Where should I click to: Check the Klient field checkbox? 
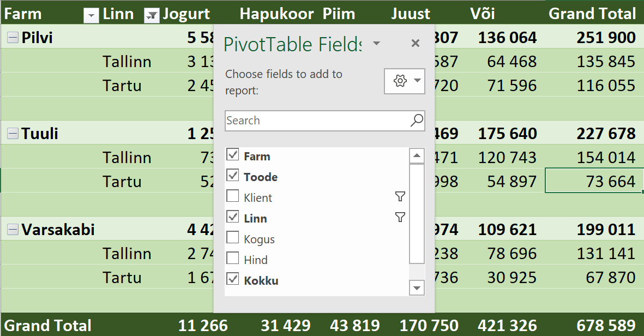[x=233, y=196]
